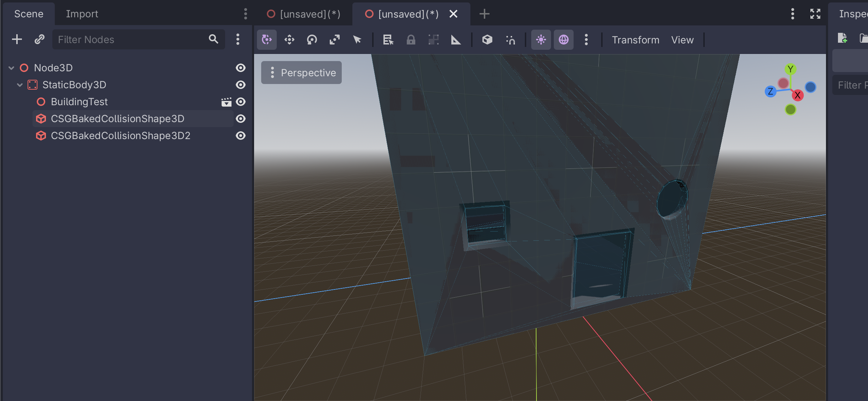Toggle visibility of StaticBody3D node
This screenshot has width=868, height=401.
pos(241,85)
